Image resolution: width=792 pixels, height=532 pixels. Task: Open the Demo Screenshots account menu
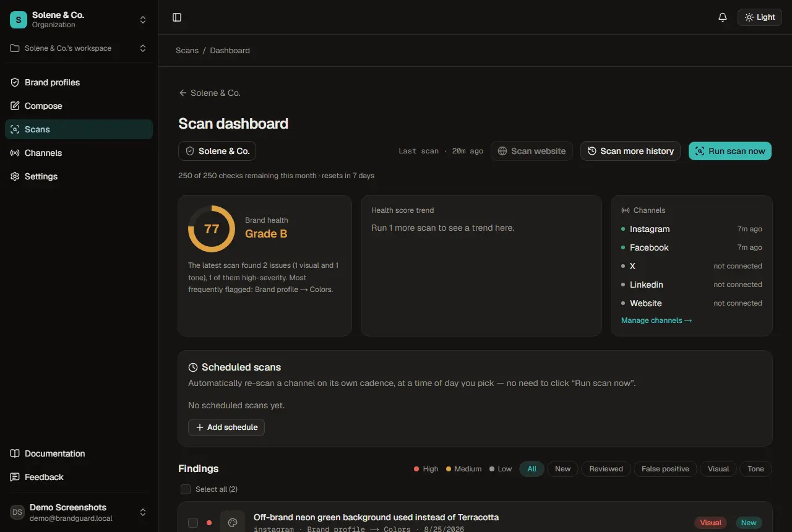tap(79, 512)
